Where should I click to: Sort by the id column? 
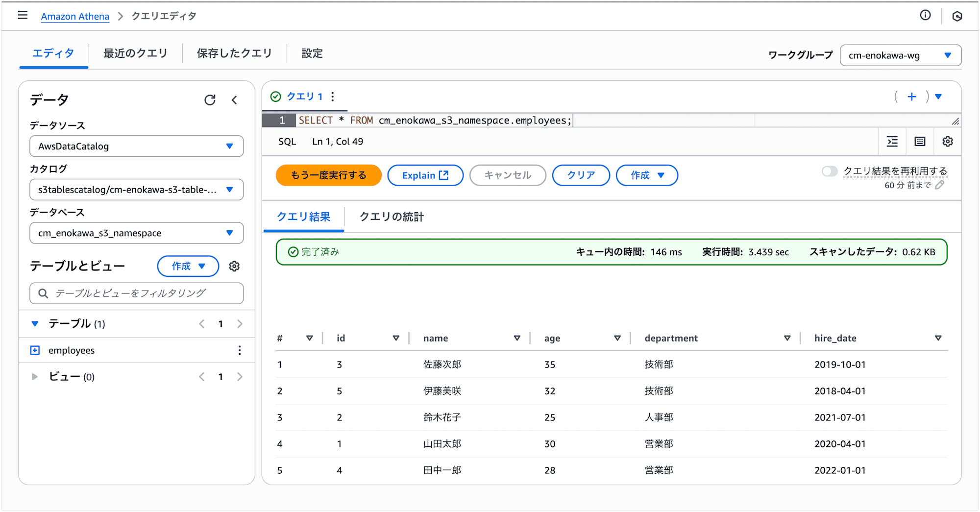click(x=396, y=338)
